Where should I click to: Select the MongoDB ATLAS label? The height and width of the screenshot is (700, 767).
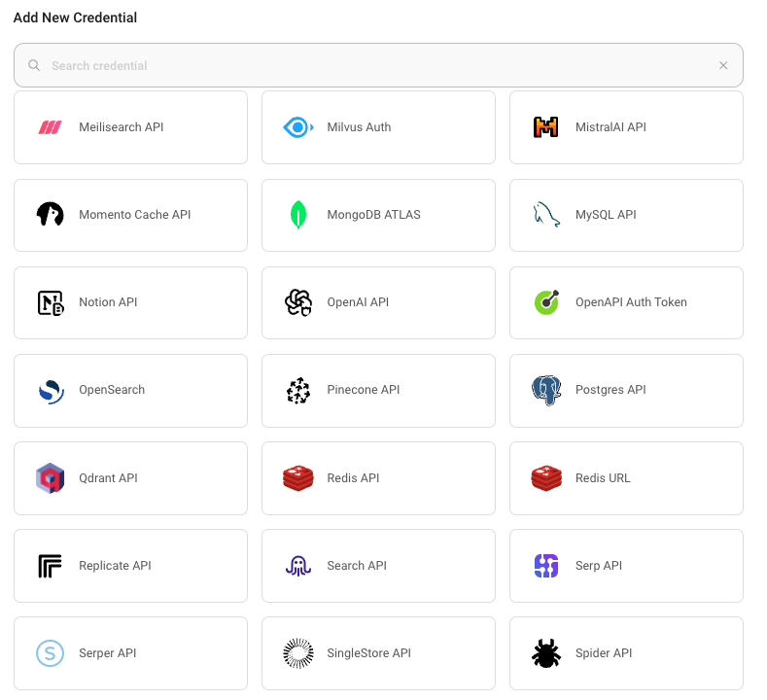pos(373,215)
